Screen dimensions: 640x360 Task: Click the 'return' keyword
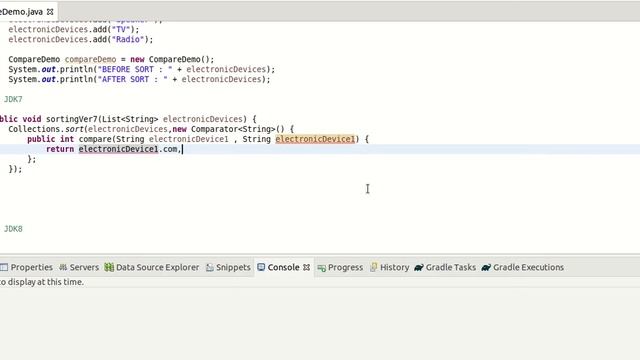[x=60, y=149]
